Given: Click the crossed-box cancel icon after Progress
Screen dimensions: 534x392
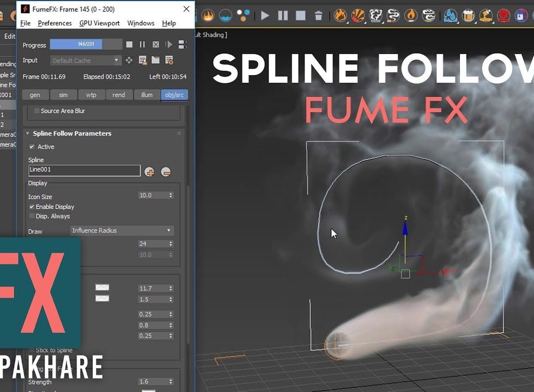Looking at the screenshot, I should click(x=156, y=44).
